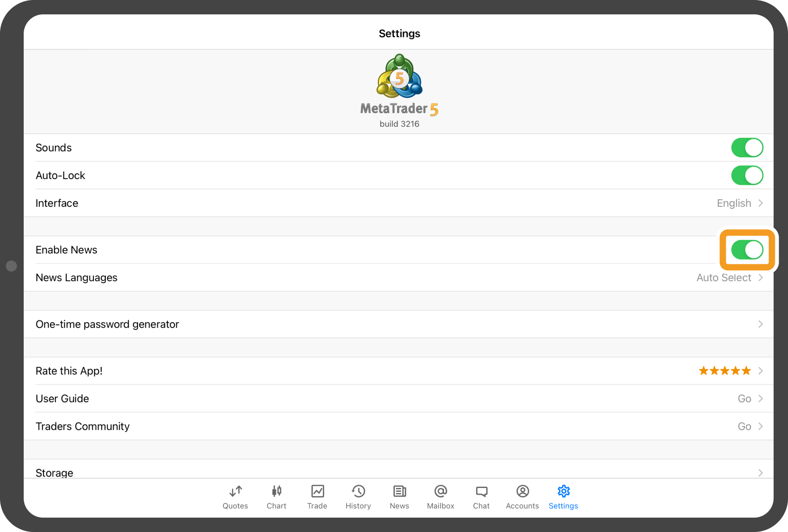Tap the News newspaper icon
Image resolution: width=788 pixels, height=532 pixels.
click(399, 491)
